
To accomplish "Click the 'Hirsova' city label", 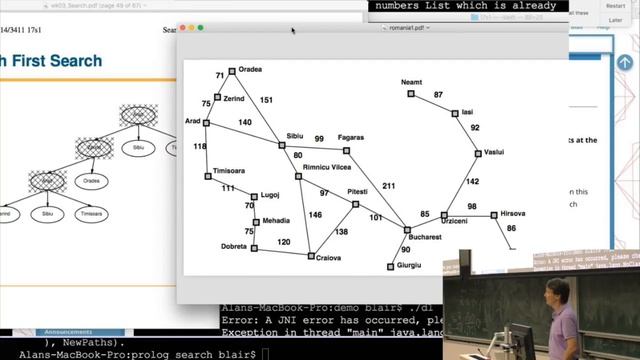I will 513,213.
